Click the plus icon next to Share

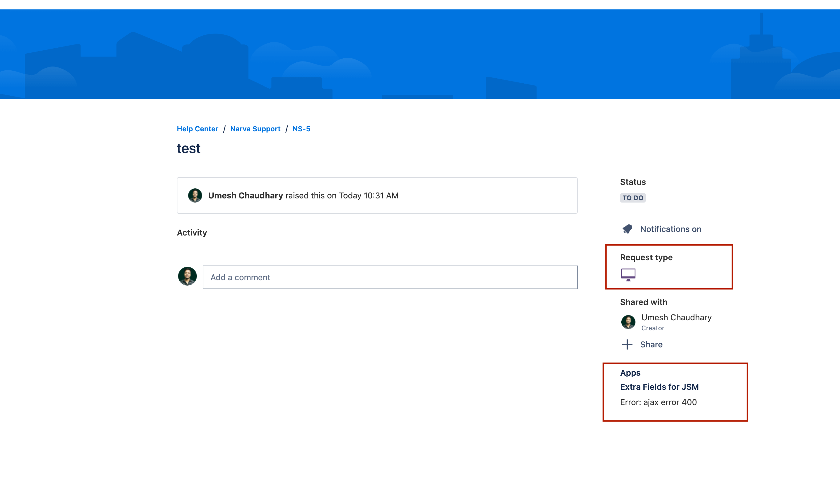627,344
